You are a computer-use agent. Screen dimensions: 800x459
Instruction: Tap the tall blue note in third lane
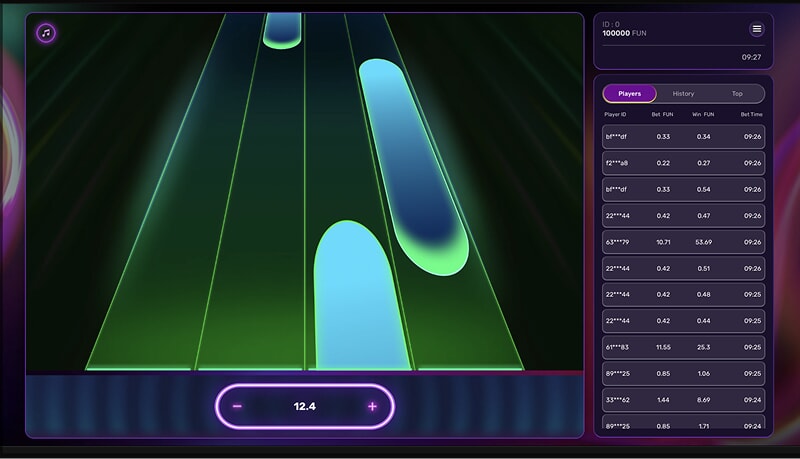(360, 296)
